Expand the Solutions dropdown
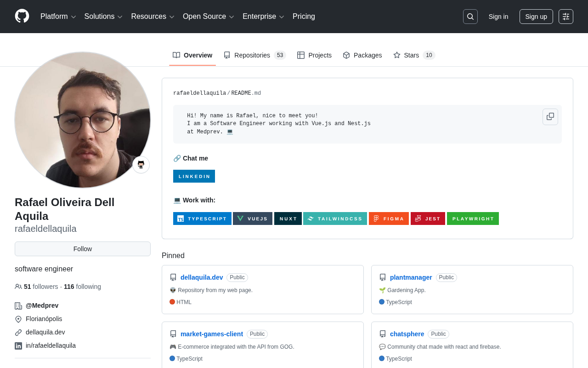This screenshot has height=368, width=588. tap(103, 17)
